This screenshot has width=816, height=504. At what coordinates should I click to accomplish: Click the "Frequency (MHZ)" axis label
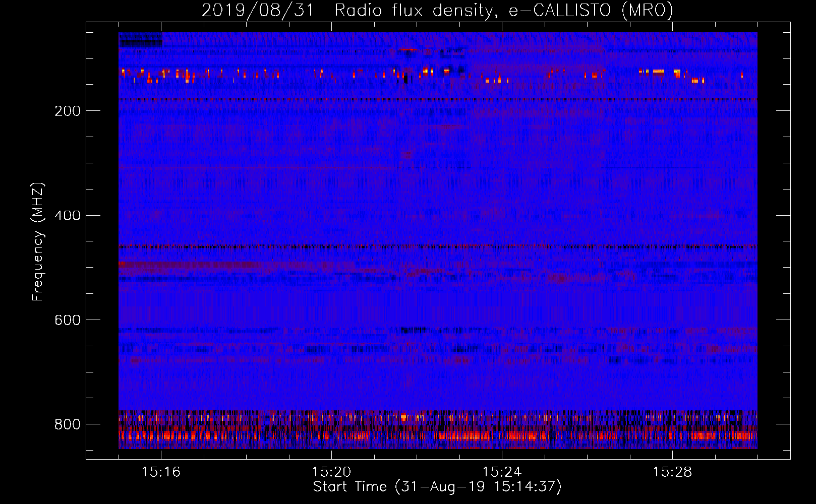pos(37,241)
